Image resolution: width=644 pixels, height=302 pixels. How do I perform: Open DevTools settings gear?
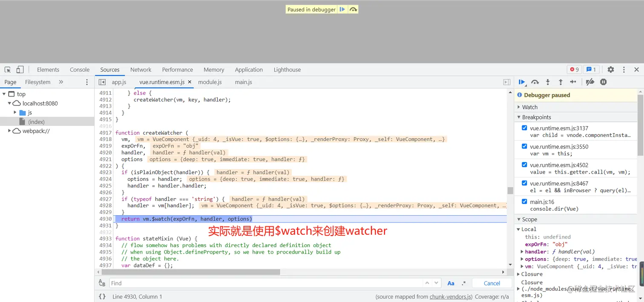click(611, 70)
